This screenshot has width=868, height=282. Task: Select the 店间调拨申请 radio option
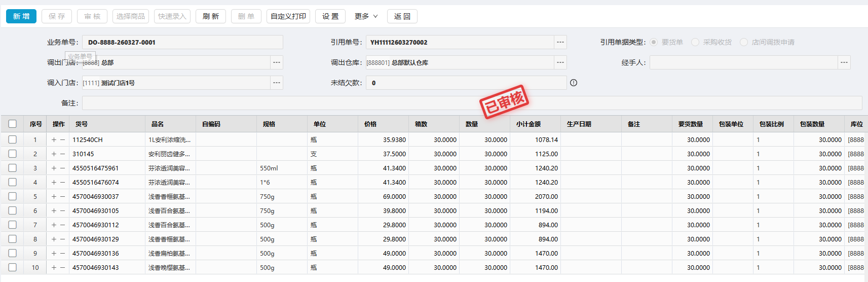[744, 42]
